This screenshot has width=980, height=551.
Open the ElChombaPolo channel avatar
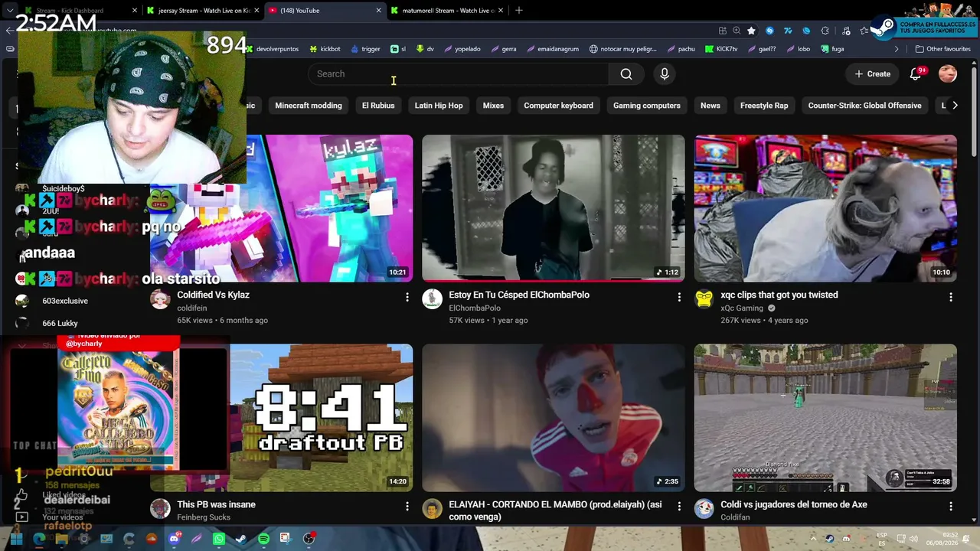433,299
